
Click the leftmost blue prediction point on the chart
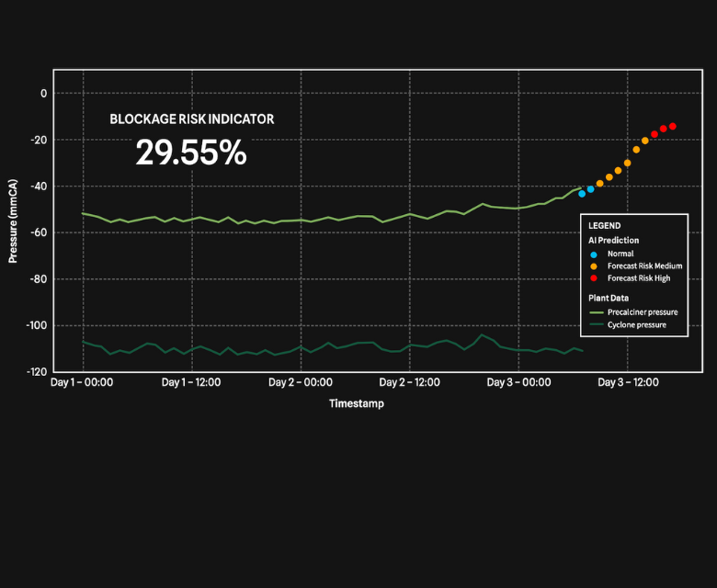[x=582, y=194]
